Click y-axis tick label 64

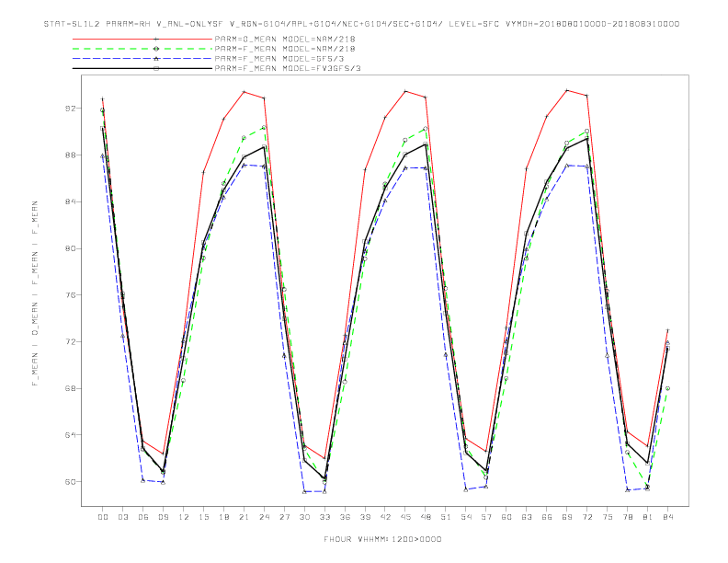click(73, 435)
